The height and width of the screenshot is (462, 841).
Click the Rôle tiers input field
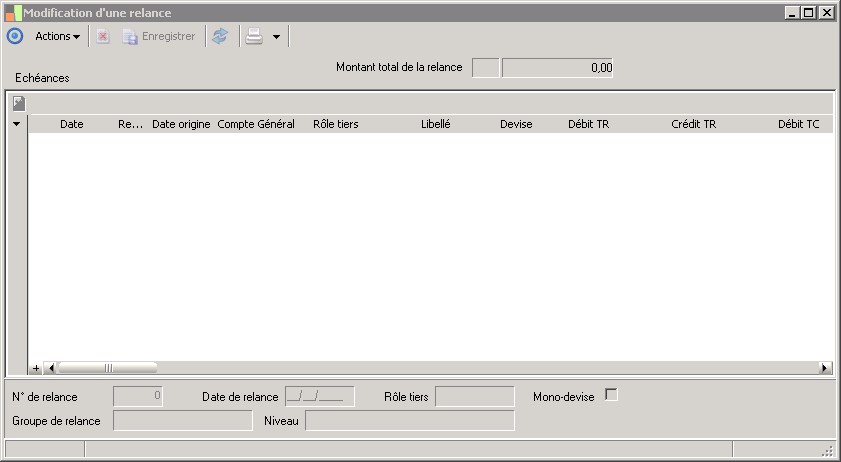475,397
